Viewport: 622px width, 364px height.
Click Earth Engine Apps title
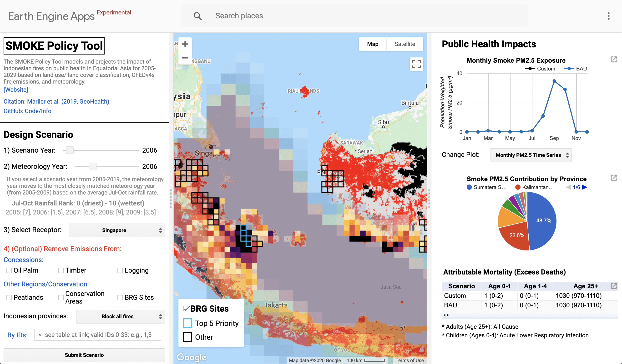[x=51, y=16]
